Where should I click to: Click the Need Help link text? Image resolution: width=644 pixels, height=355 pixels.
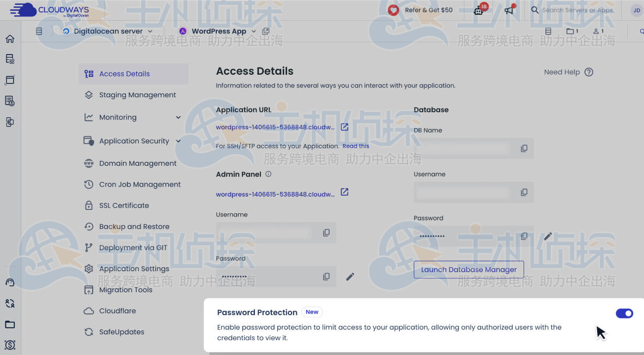point(562,72)
